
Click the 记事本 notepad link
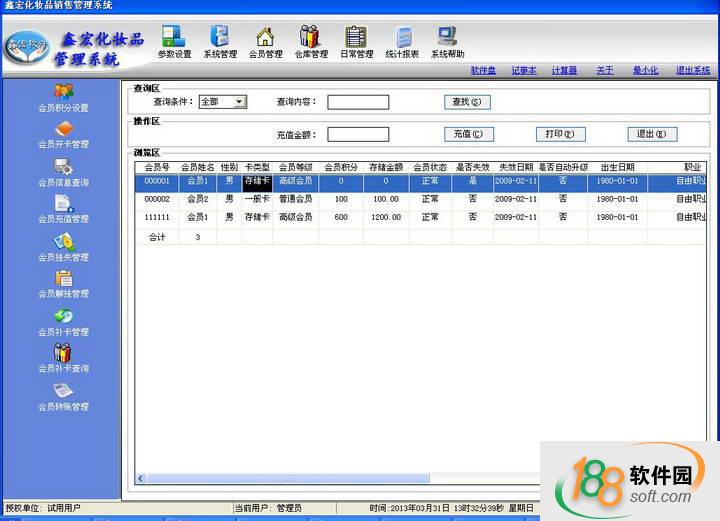(524, 71)
